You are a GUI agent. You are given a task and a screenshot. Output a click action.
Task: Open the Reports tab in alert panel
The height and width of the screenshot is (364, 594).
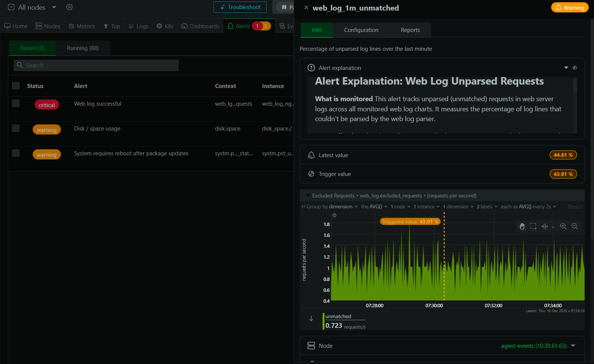point(410,30)
